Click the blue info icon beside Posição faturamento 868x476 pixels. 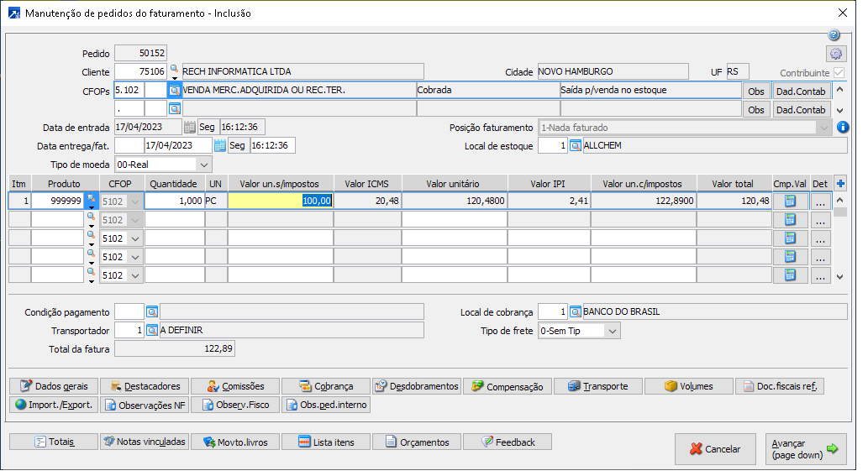tap(843, 128)
